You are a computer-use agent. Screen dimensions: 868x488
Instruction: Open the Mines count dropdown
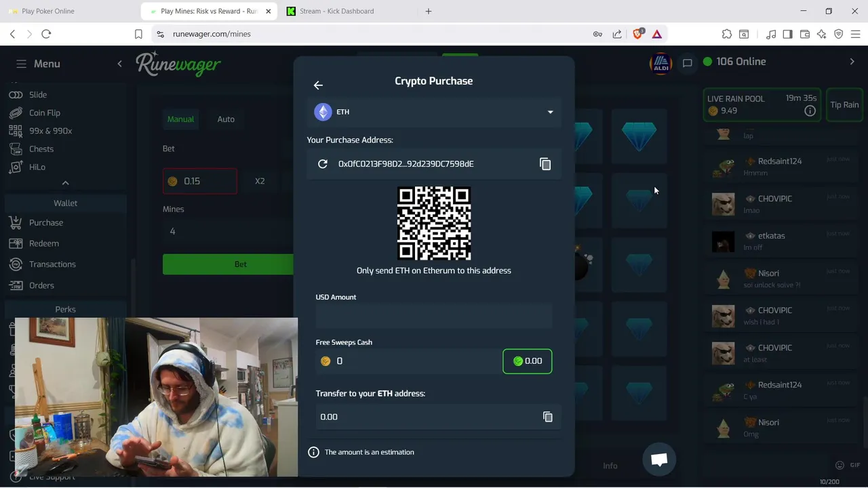click(x=228, y=231)
